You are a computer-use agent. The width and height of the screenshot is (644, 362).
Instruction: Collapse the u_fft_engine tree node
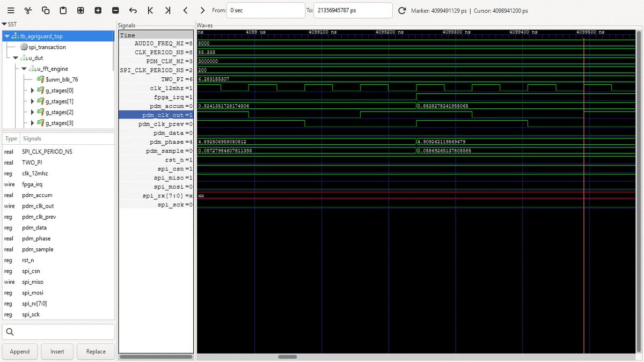point(24,69)
